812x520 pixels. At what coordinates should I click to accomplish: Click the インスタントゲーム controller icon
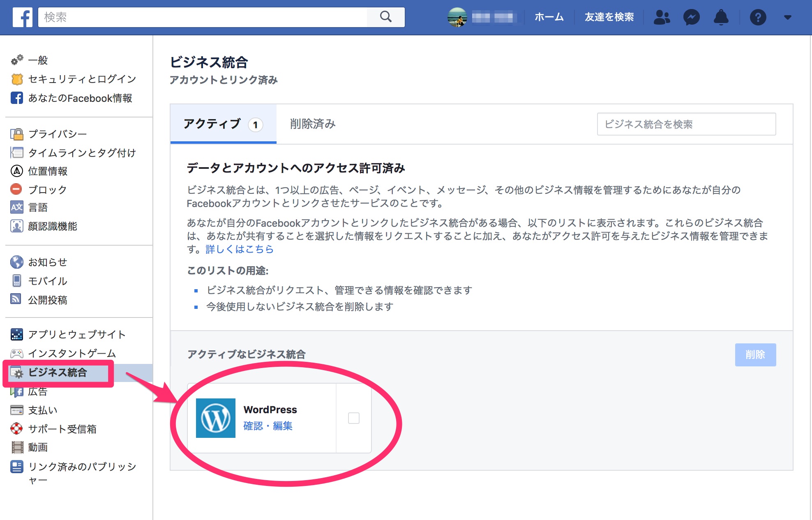point(17,353)
